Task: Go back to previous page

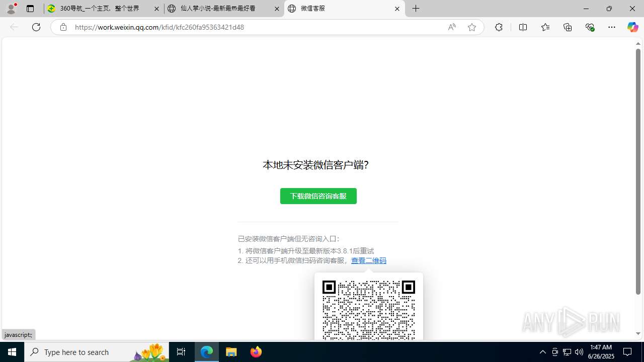Action: [14, 27]
